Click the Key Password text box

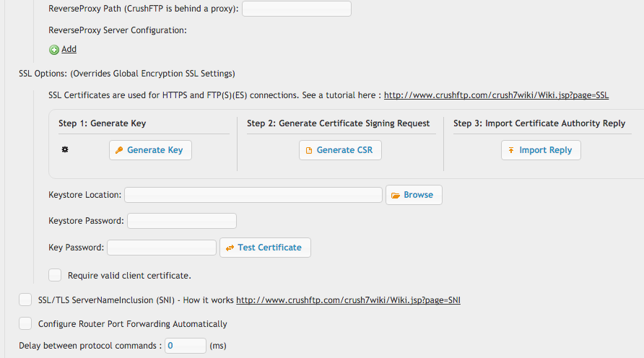coord(162,248)
